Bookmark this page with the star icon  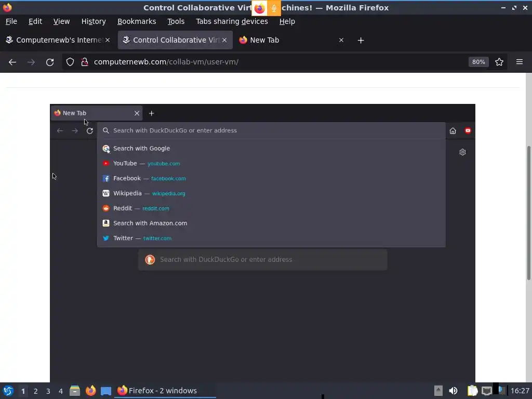(x=499, y=62)
